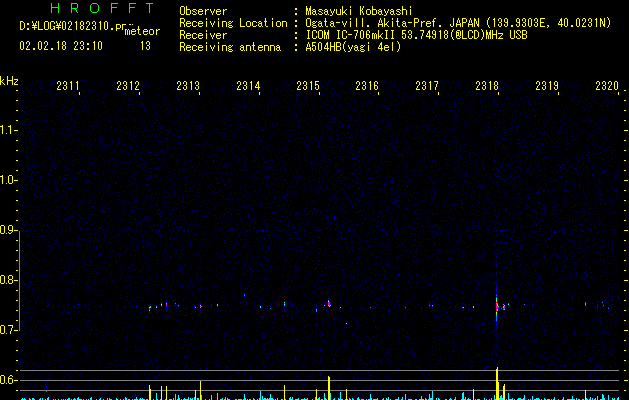Click the HROFFT title text
The width and height of the screenshot is (629, 400).
pos(102,8)
